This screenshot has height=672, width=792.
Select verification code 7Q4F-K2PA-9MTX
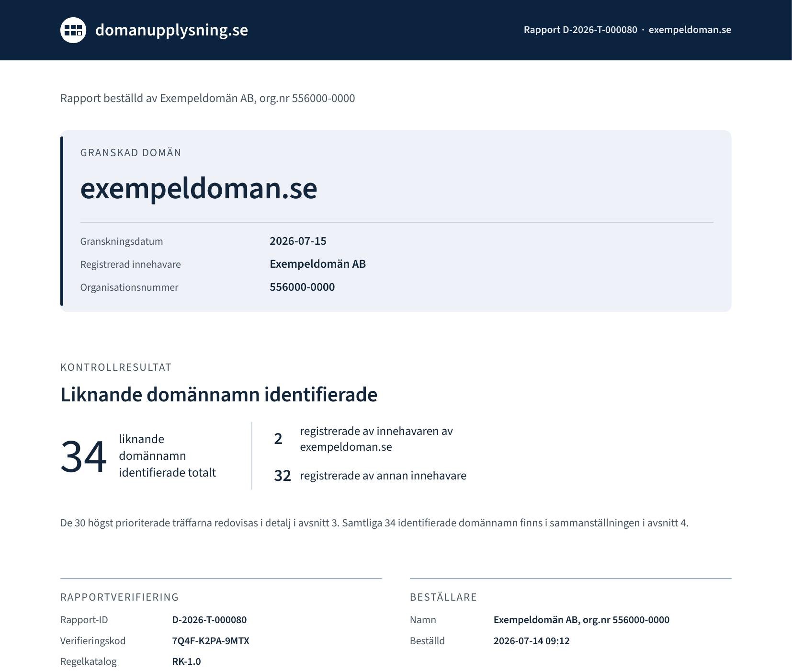coord(211,641)
